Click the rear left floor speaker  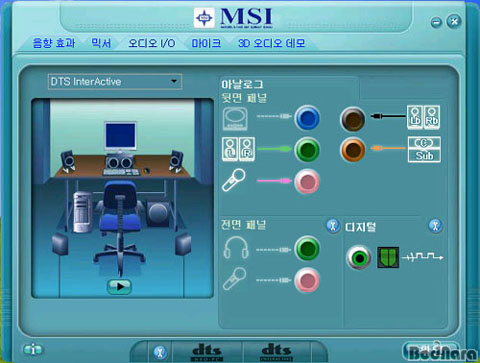click(x=60, y=244)
